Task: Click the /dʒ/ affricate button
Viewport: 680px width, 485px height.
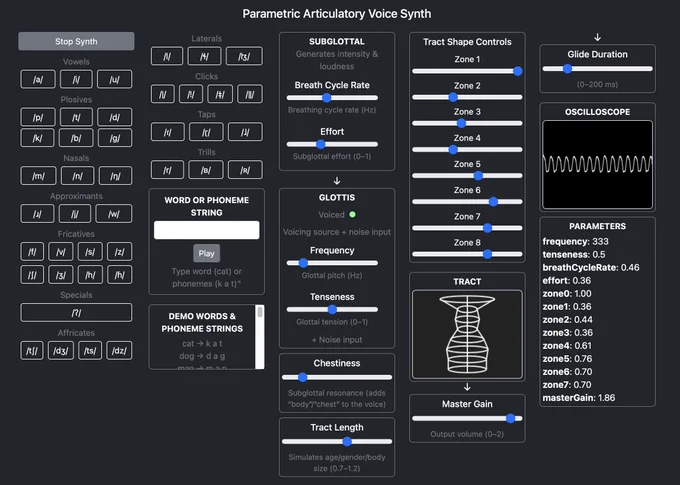Action: coord(61,351)
